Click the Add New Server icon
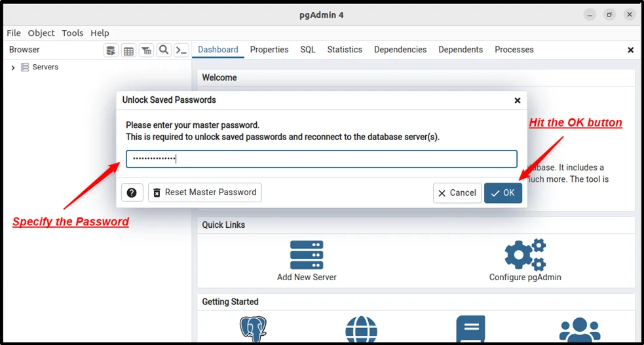The width and height of the screenshot is (644, 345). (307, 255)
